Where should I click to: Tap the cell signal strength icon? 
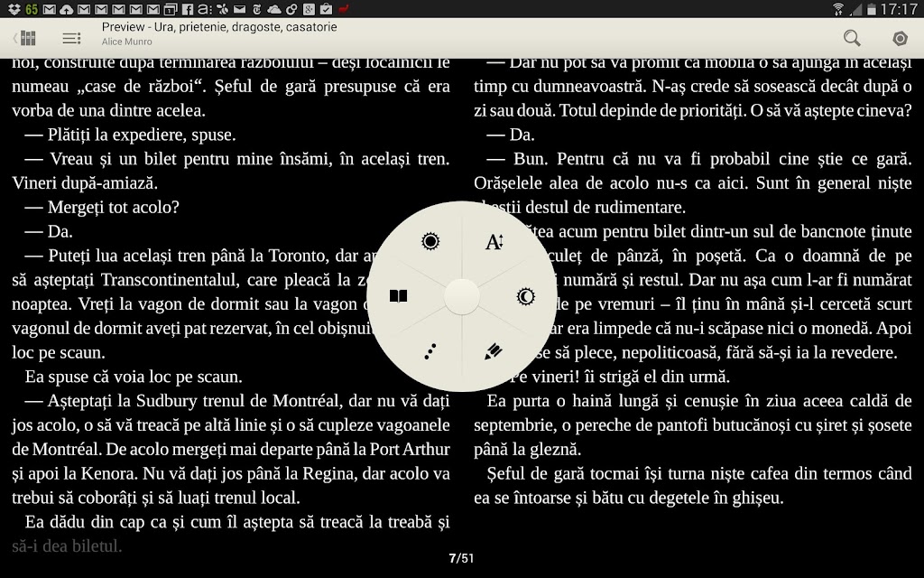tap(855, 9)
